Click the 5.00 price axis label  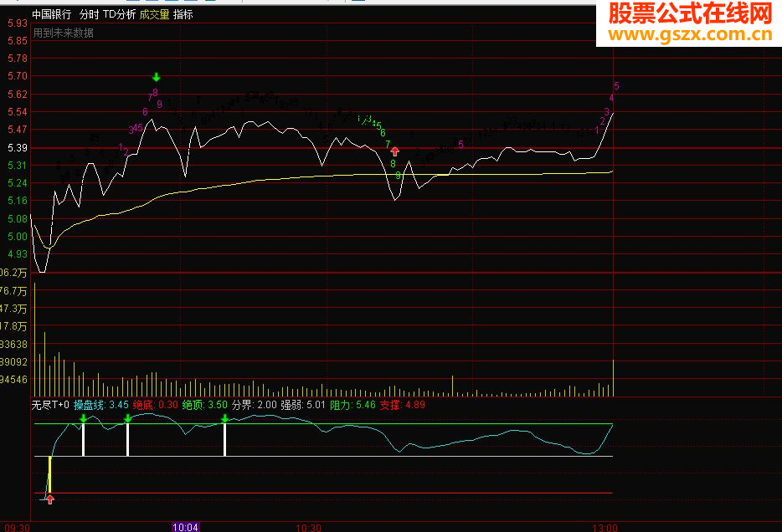[x=18, y=236]
